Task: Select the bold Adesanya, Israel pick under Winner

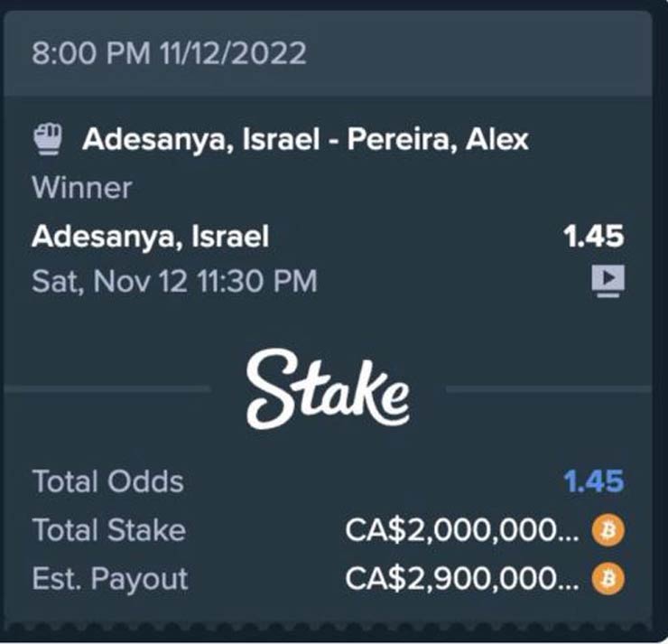Action: pos(150,237)
